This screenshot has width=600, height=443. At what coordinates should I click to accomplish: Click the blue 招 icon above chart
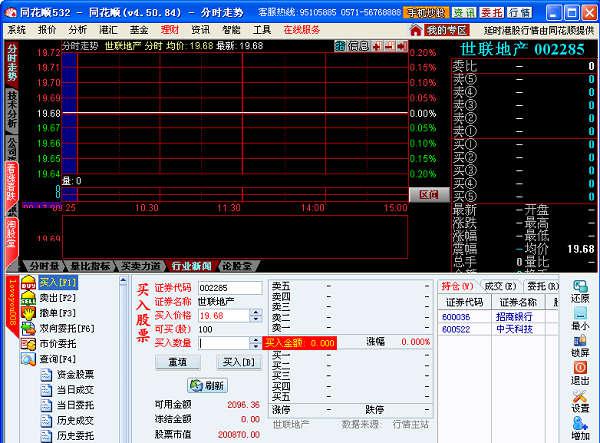tap(340, 46)
